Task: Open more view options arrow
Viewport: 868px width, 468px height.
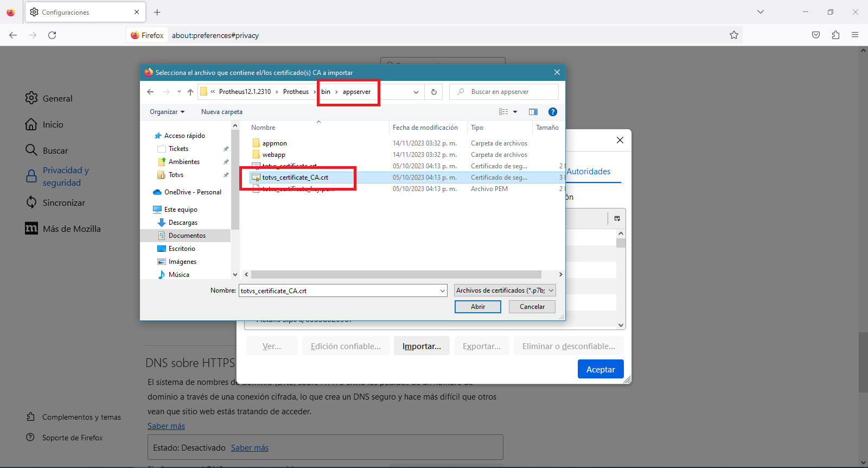Action: pyautogui.click(x=515, y=112)
